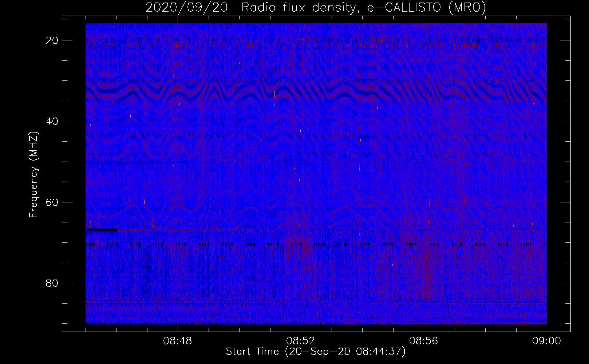Click the 80 MHz frequency tick label

[x=52, y=283]
